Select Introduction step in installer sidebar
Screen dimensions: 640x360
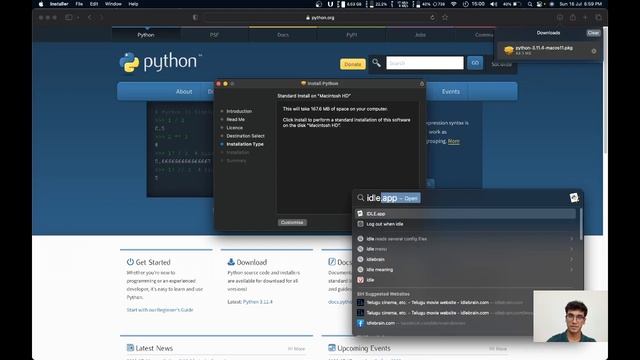point(239,111)
